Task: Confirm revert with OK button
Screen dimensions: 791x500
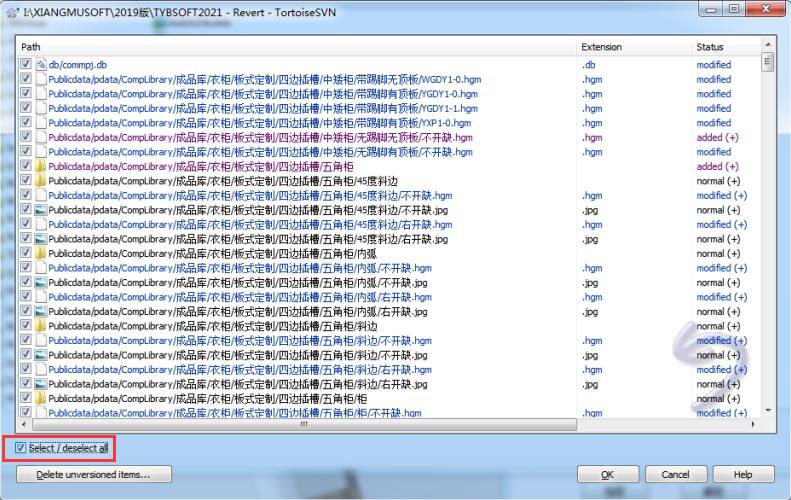Action: (608, 474)
